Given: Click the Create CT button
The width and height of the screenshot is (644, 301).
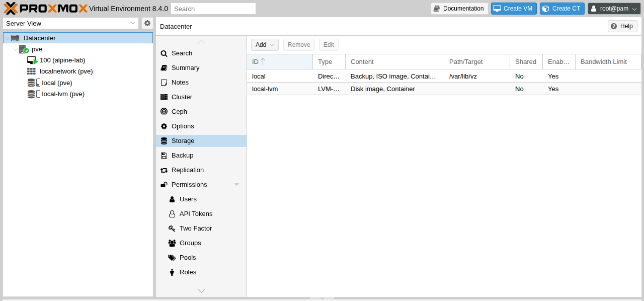Looking at the screenshot, I should point(561,9).
